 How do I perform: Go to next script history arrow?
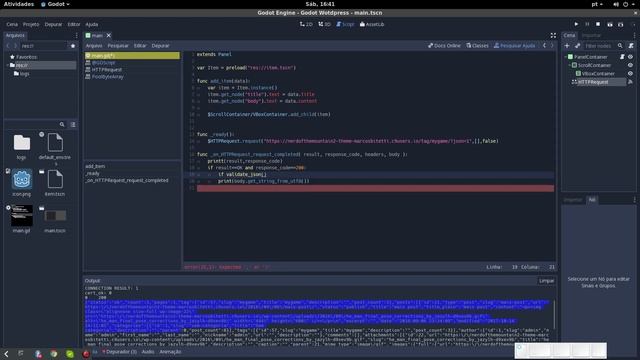552,46
